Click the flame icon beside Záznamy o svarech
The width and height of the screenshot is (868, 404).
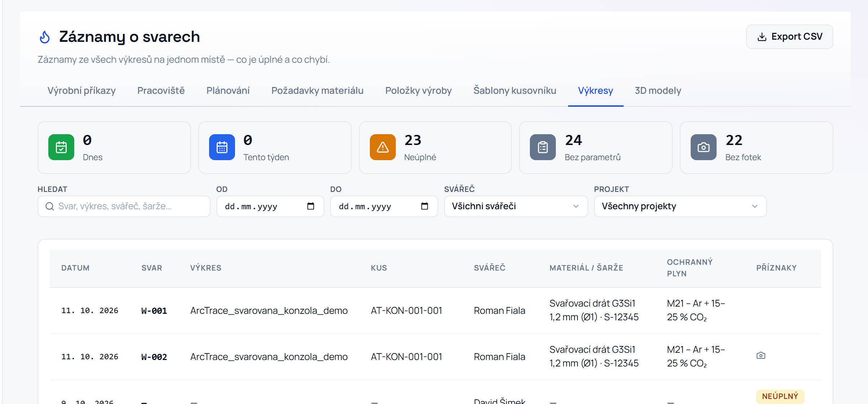[45, 37]
